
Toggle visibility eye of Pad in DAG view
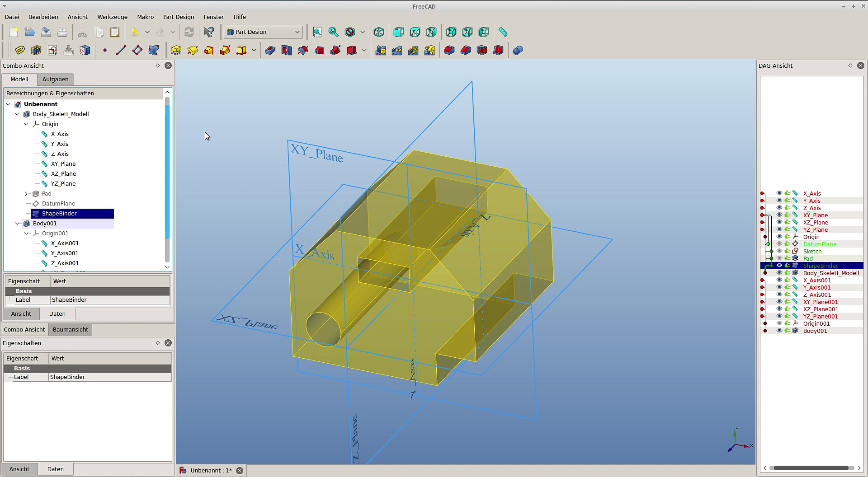(x=779, y=258)
